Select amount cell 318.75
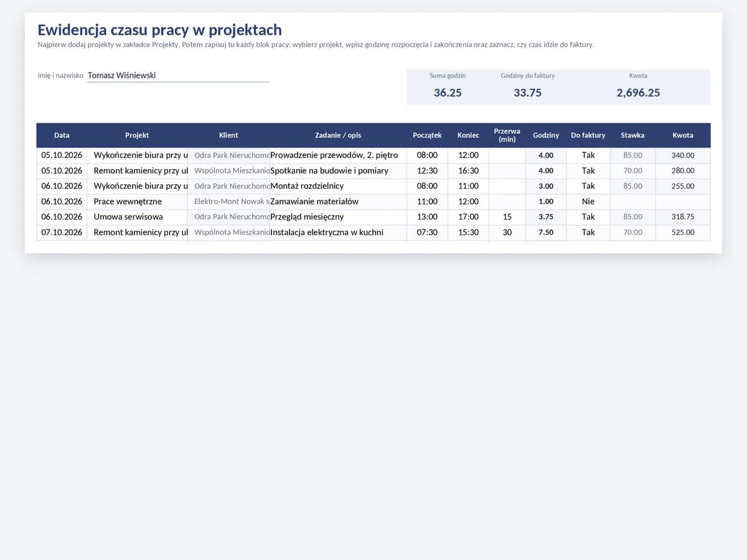 [x=683, y=217]
